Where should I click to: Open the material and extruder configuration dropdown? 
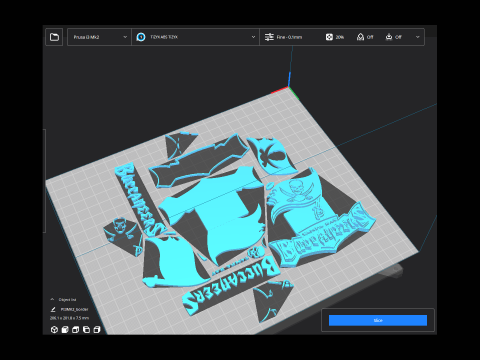[195, 37]
